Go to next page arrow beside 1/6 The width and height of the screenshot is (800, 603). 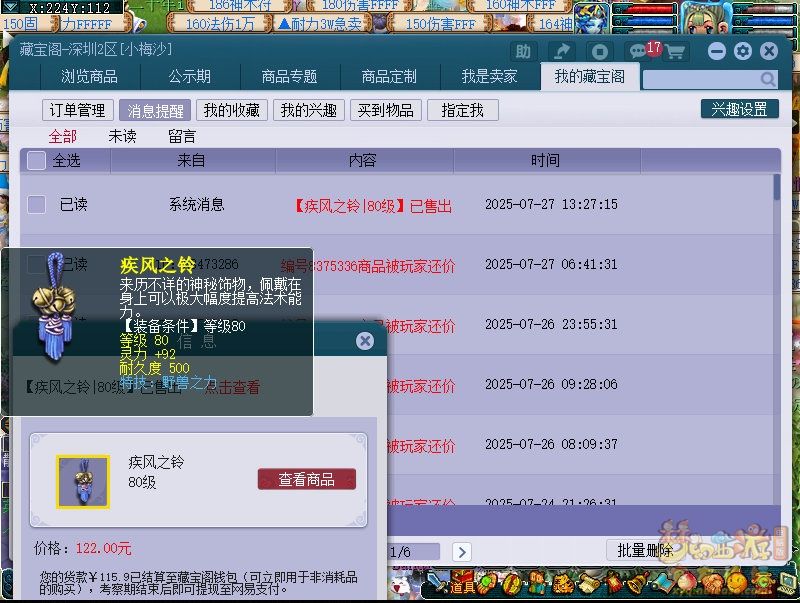[x=462, y=551]
